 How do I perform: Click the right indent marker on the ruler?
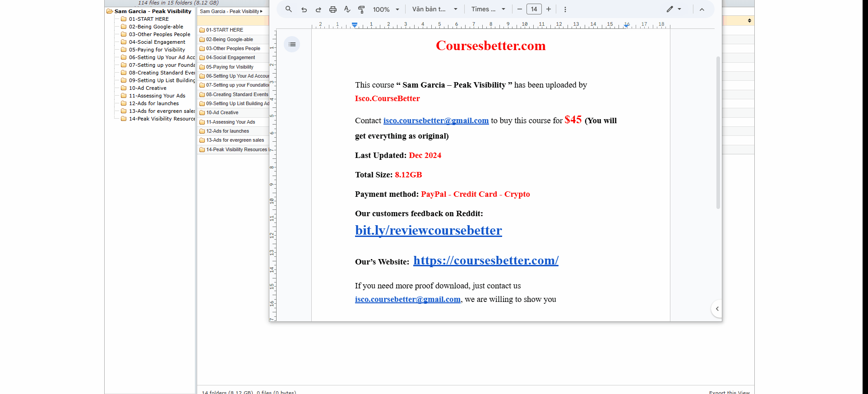[626, 25]
